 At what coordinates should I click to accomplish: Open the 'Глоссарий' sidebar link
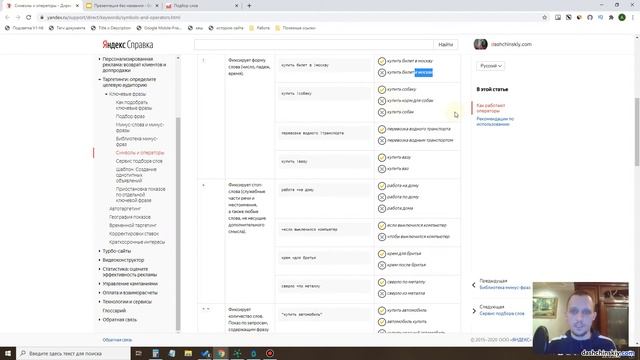(x=114, y=311)
